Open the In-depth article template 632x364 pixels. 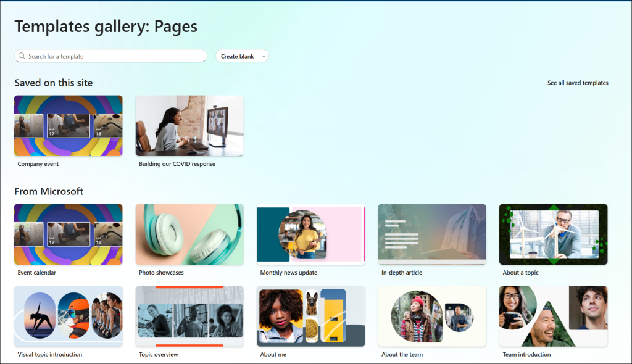[x=432, y=234]
